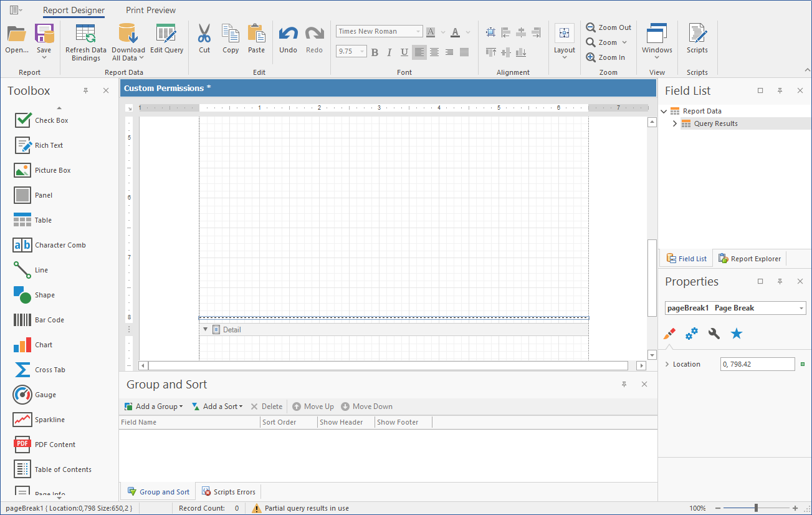Click the Add a Sort button
The width and height of the screenshot is (812, 515).
tap(217, 407)
